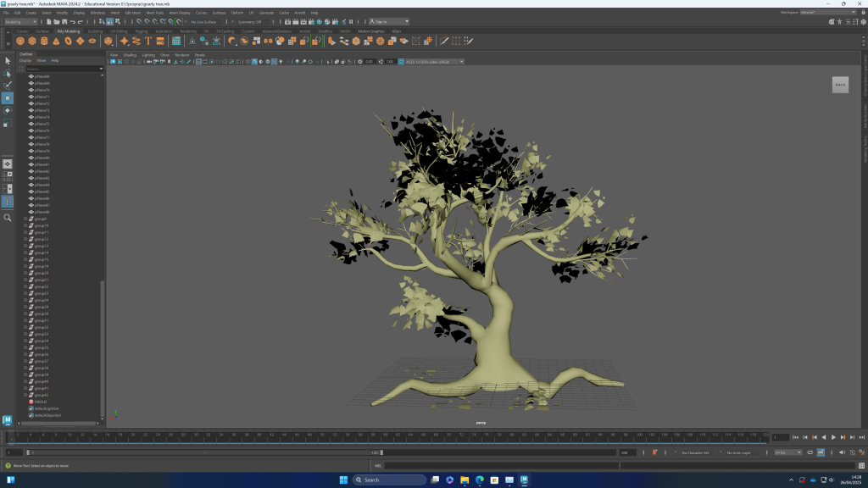Switch to the Sculpting shelf tab
868x488 pixels.
point(95,31)
